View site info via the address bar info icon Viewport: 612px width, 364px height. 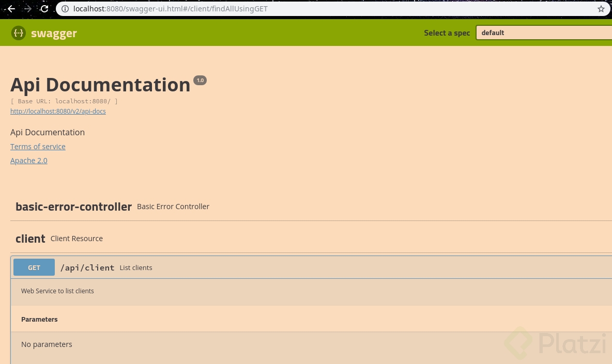(65, 9)
